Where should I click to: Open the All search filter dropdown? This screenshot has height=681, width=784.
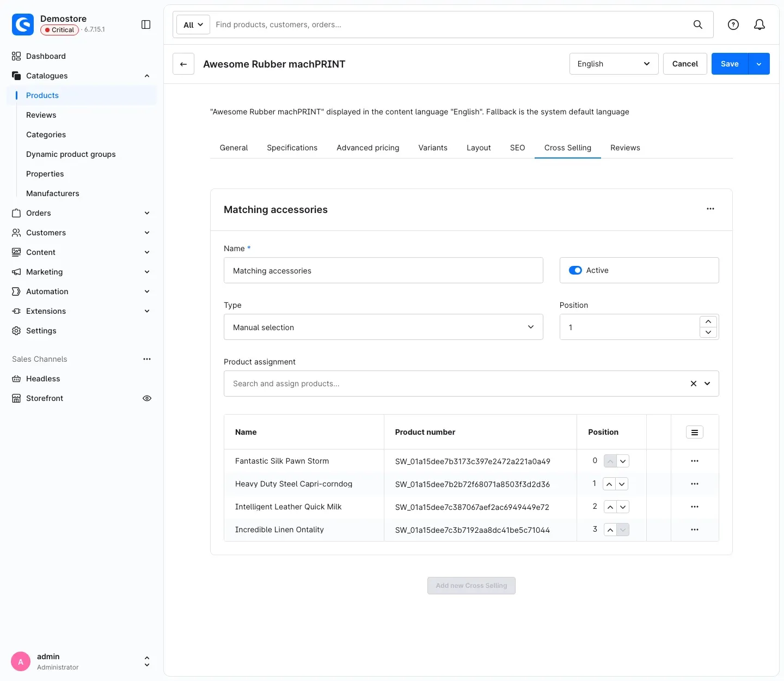point(193,25)
